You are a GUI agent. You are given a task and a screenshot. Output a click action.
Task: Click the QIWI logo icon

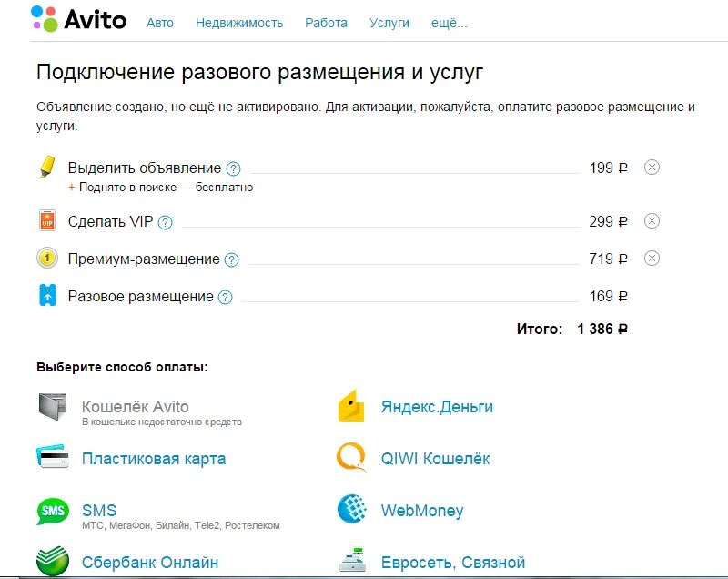(351, 458)
